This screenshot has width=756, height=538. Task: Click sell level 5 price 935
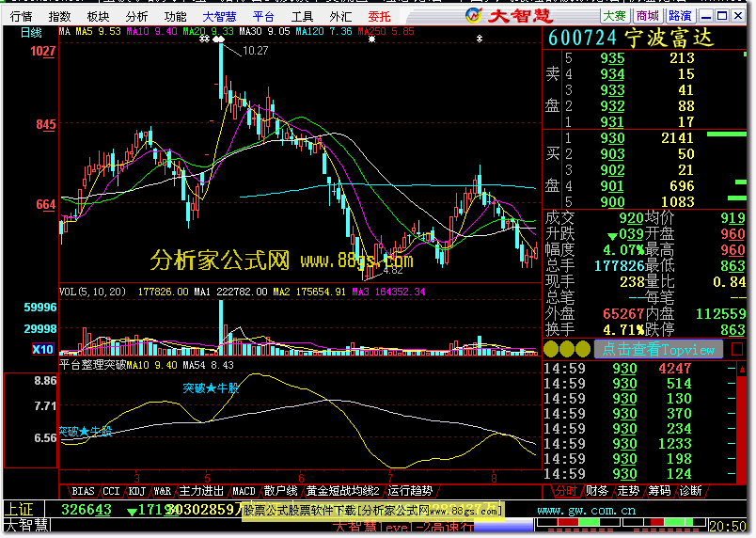[612, 58]
